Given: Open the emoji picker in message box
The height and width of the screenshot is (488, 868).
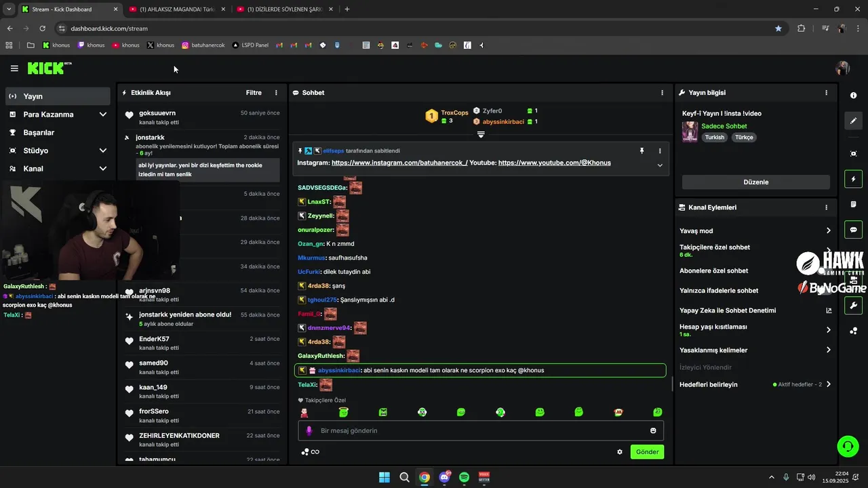Looking at the screenshot, I should [x=653, y=430].
